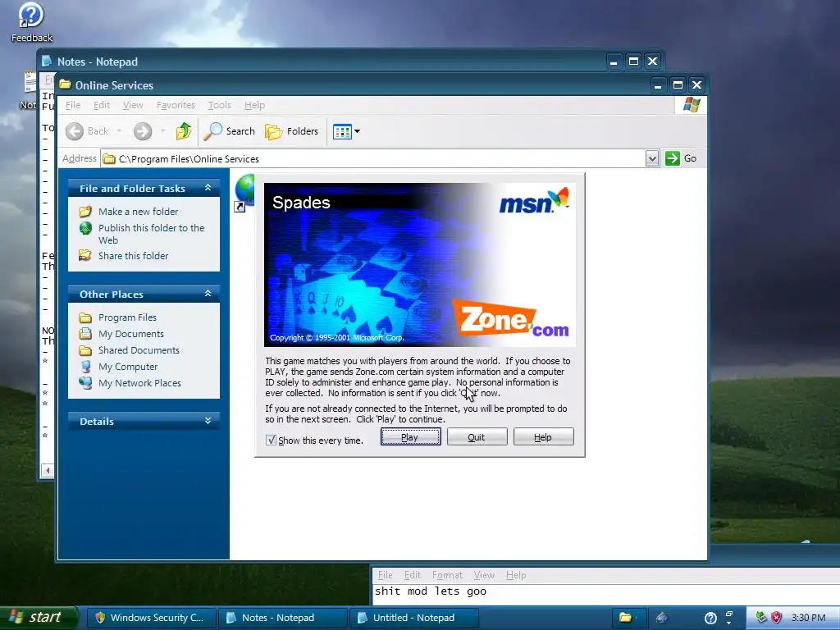This screenshot has height=630, width=840.
Task: Click the Views icon in toolbar
Action: [x=342, y=131]
